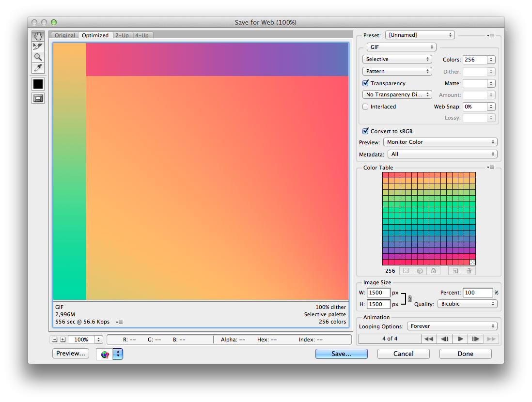Click the 'Selective palette' info text

pyautogui.click(x=325, y=314)
